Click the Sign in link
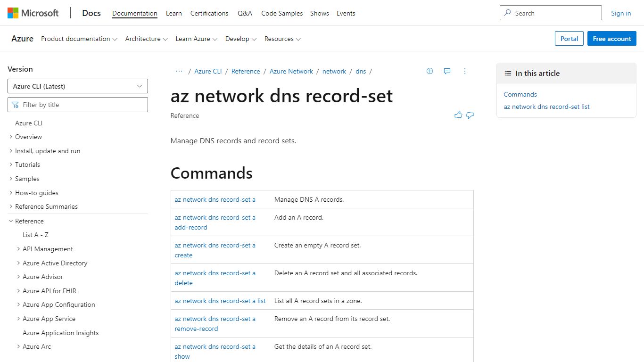 (621, 13)
